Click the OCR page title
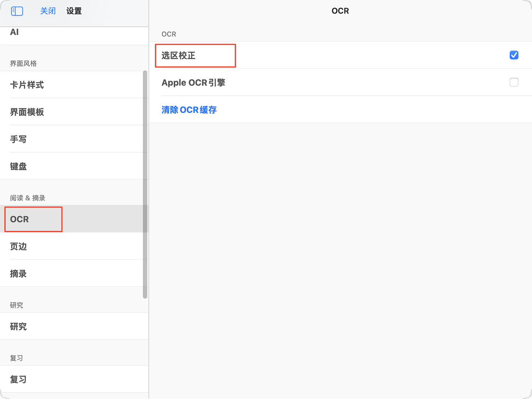This screenshot has height=420, width=532. point(340,11)
